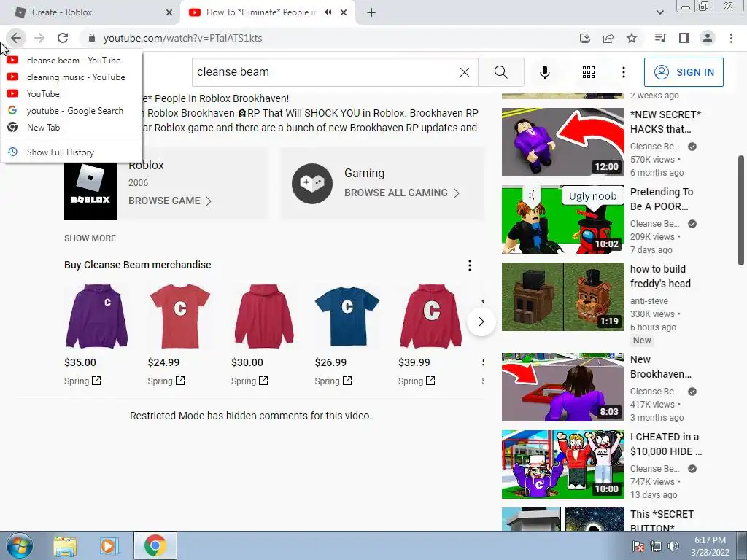Viewport: 747px width, 560px height.
Task: Select the red $30.00 hoodie
Action: (264, 316)
